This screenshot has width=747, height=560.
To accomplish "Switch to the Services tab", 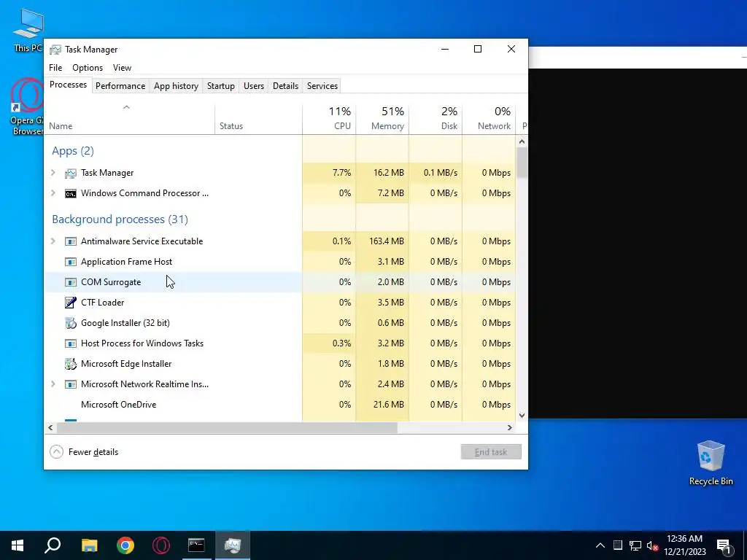I will 322,86.
